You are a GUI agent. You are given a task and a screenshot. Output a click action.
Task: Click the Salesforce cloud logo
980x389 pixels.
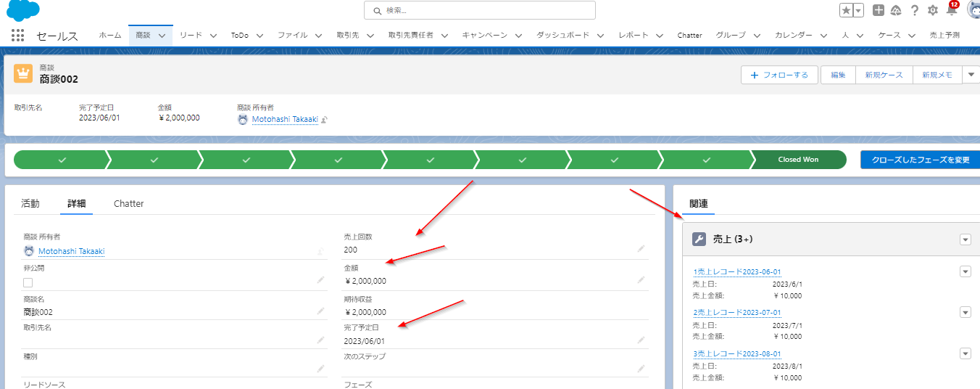click(23, 10)
